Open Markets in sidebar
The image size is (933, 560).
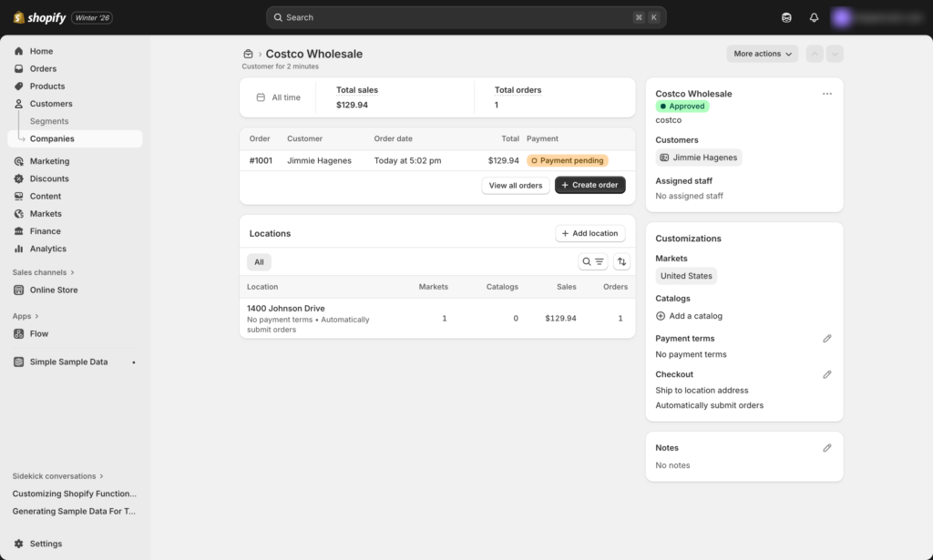click(75, 213)
